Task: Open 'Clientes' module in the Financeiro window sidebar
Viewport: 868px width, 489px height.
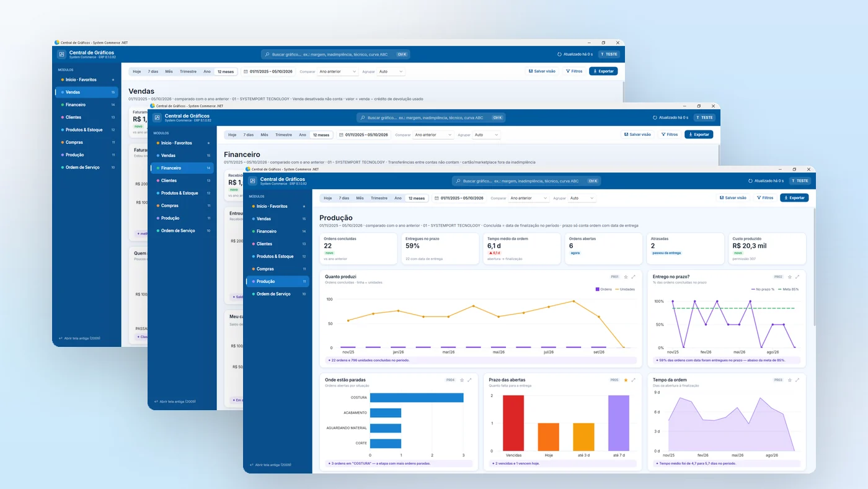Action: coord(182,181)
